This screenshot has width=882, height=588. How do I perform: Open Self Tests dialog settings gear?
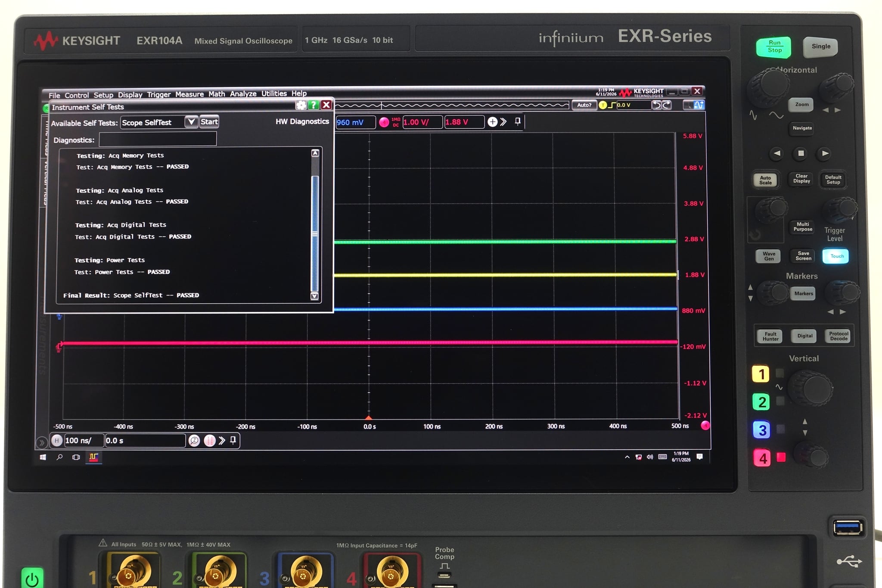click(301, 105)
